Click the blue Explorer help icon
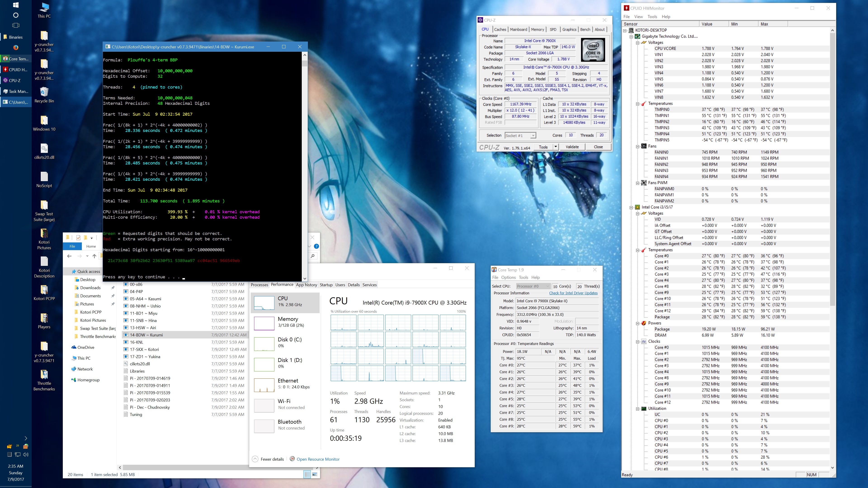 pos(316,246)
